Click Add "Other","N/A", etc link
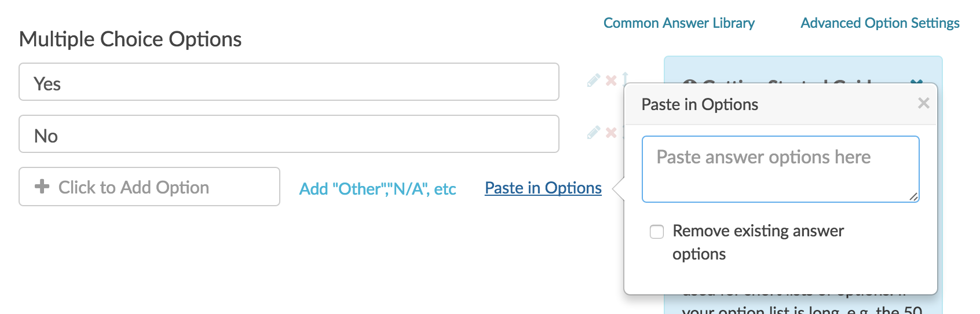The image size is (980, 314). pos(378,189)
